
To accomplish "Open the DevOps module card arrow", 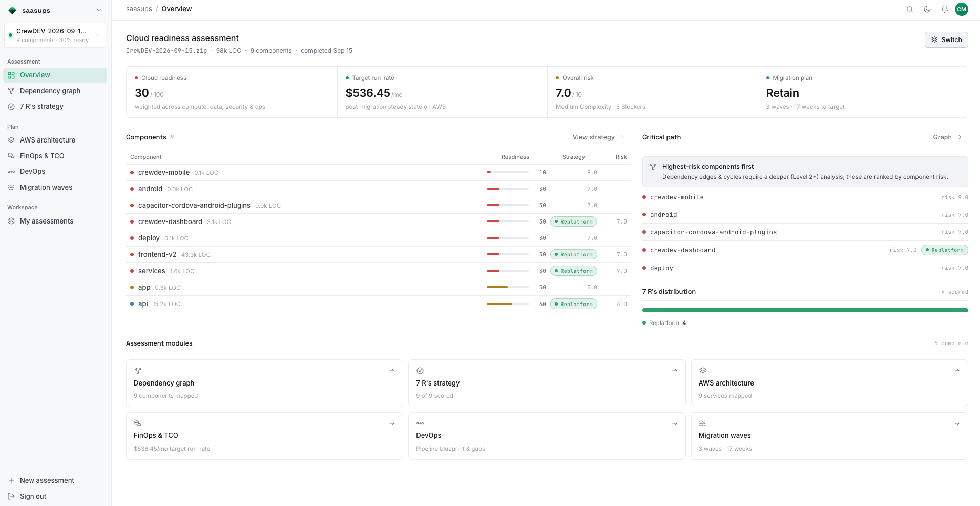I will [x=675, y=423].
